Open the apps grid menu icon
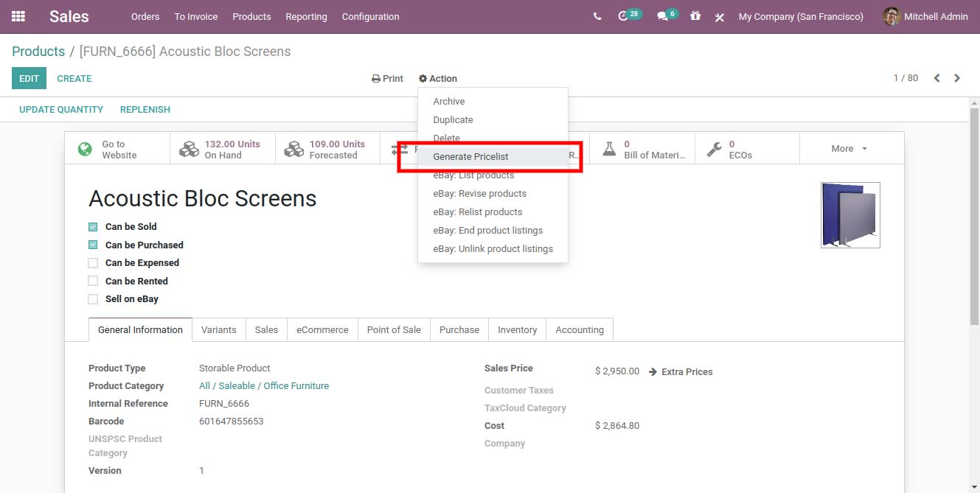 point(18,16)
